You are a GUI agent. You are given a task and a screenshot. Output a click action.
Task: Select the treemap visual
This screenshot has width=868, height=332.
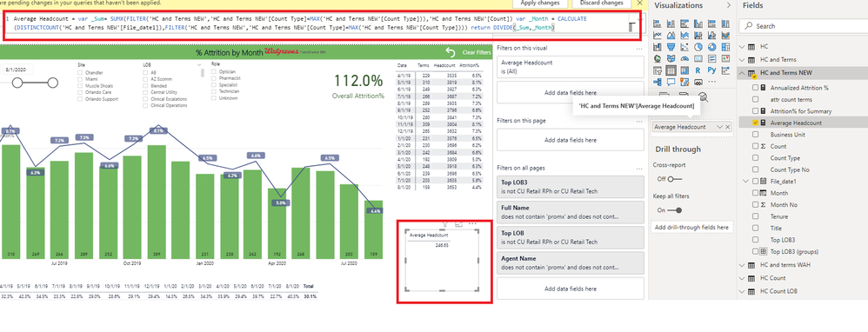[x=725, y=47]
